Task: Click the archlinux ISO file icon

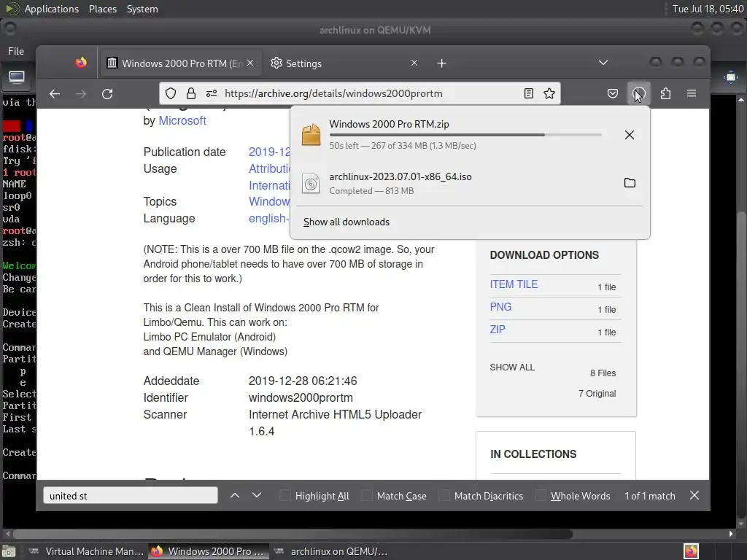Action: tap(311, 183)
